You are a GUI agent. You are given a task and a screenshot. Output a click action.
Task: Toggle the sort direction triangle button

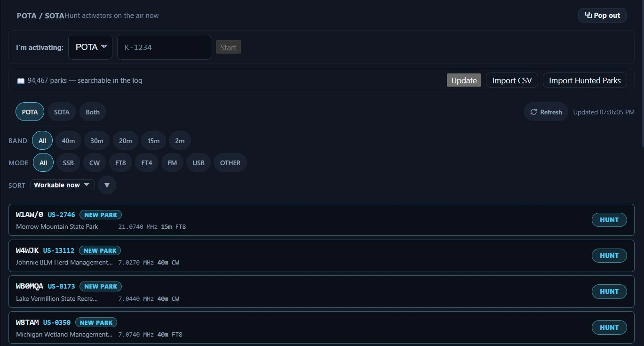[107, 185]
